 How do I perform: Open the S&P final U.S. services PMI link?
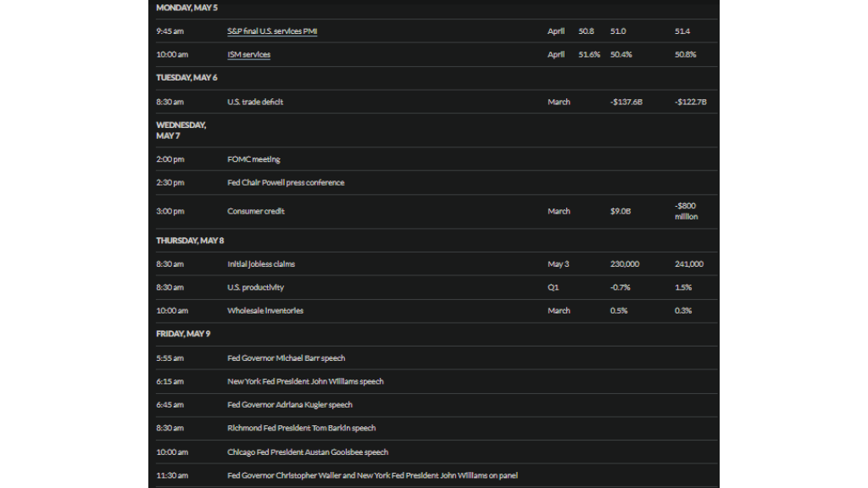pos(272,31)
